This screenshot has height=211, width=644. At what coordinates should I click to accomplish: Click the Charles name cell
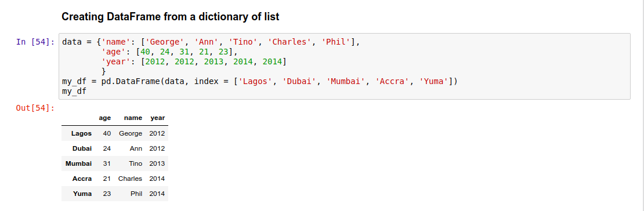pyautogui.click(x=130, y=179)
